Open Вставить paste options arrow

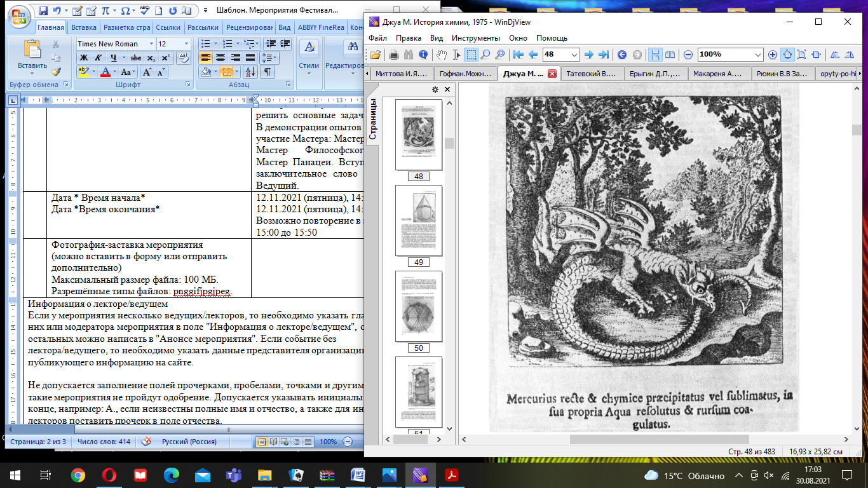pos(32,74)
